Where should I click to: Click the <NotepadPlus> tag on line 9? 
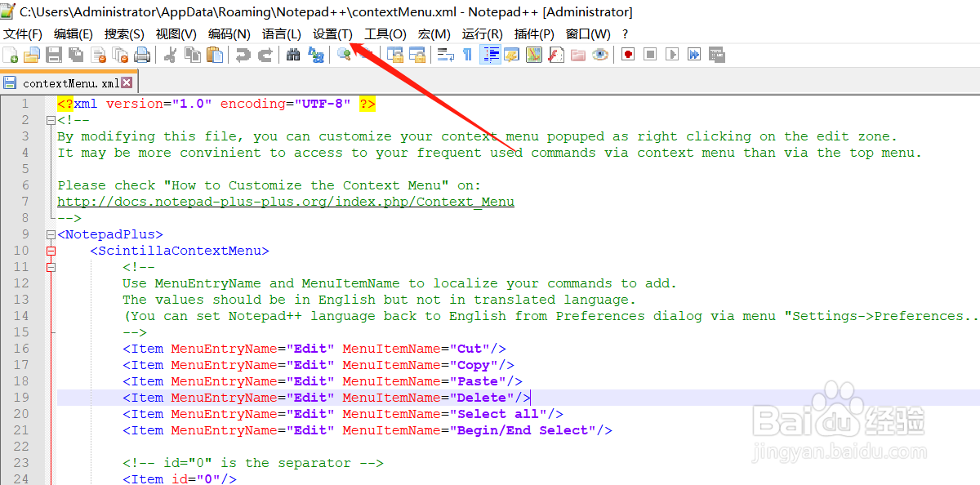(x=110, y=234)
